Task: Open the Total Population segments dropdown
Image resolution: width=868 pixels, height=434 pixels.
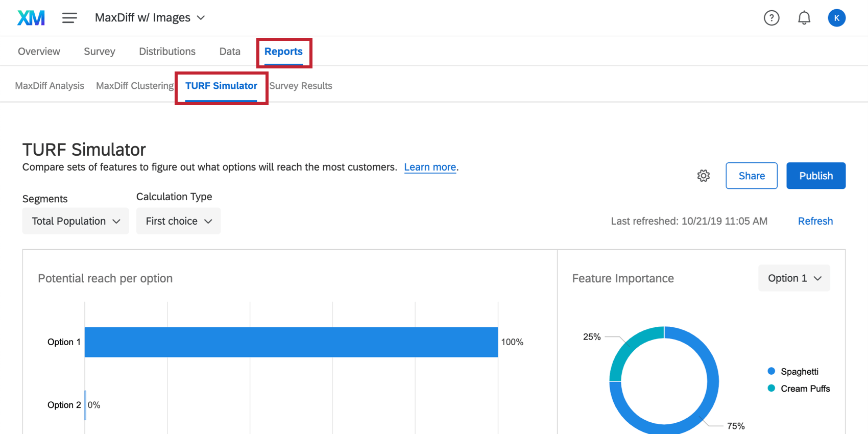Action: pyautogui.click(x=76, y=221)
